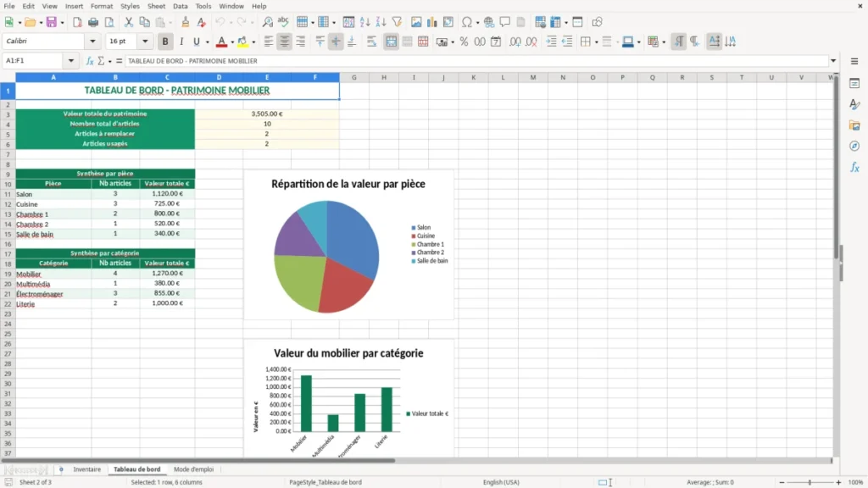Add decimal place
The height and width of the screenshot is (488, 868).
coord(515,42)
